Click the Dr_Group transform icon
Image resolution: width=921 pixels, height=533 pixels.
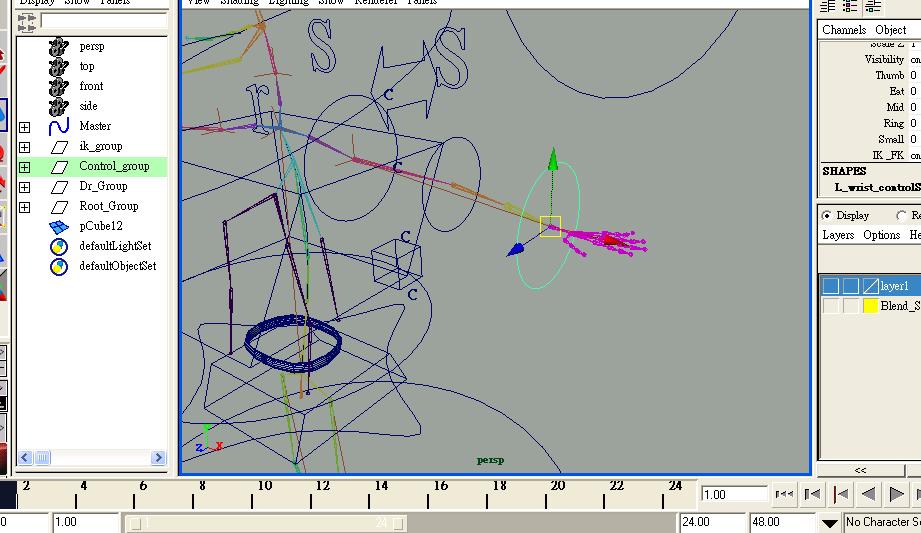tap(59, 186)
